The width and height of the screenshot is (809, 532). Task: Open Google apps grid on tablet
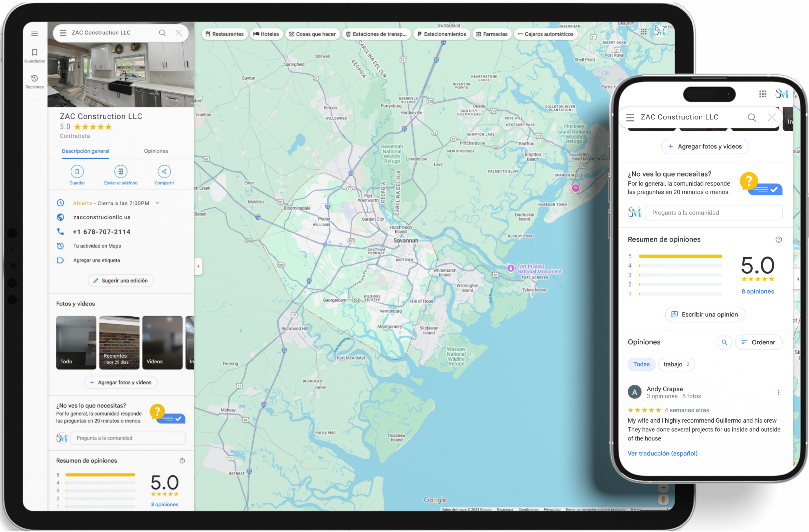[644, 32]
